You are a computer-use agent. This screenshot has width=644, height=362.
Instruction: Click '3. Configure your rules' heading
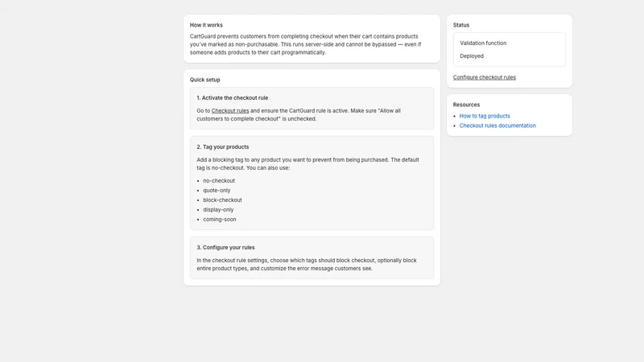[x=225, y=248]
